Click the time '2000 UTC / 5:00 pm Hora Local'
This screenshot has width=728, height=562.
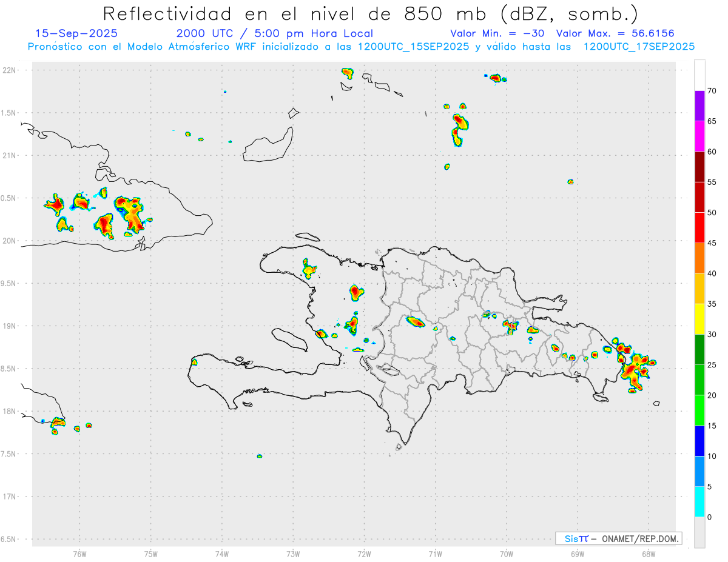coord(275,34)
